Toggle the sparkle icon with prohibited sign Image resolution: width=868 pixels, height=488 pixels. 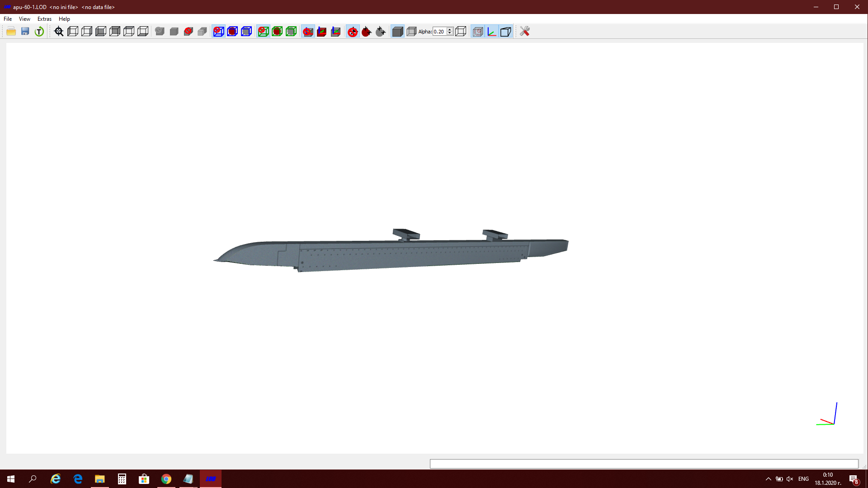coord(353,31)
